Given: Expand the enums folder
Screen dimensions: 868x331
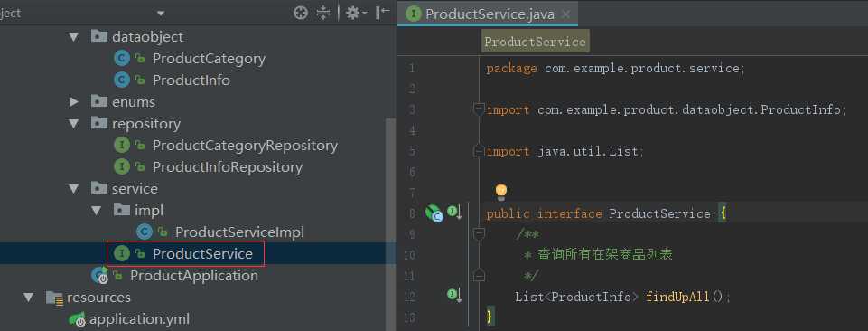Looking at the screenshot, I should tap(74, 102).
